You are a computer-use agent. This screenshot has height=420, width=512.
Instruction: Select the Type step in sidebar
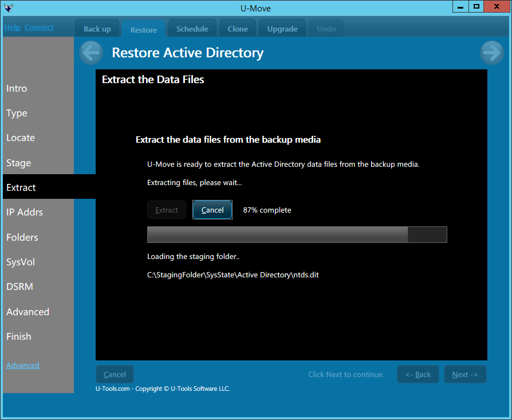[x=17, y=113]
